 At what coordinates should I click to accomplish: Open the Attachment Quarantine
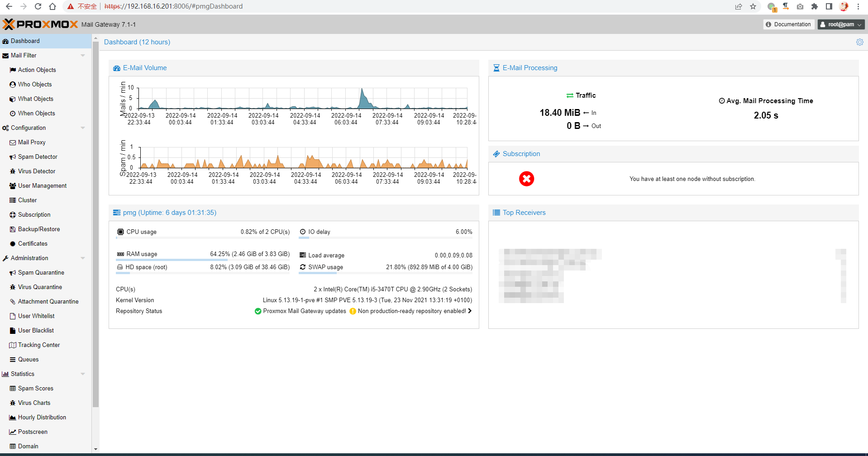click(x=48, y=301)
